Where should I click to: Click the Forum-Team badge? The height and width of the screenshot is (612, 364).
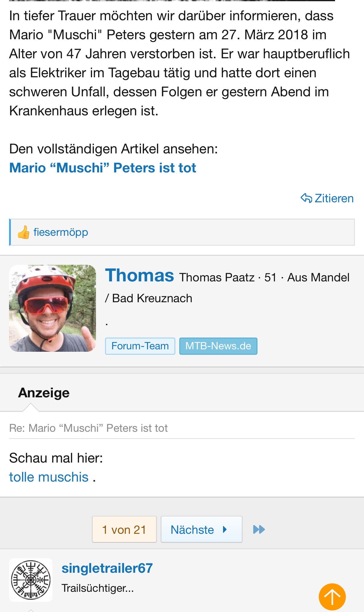coord(140,346)
